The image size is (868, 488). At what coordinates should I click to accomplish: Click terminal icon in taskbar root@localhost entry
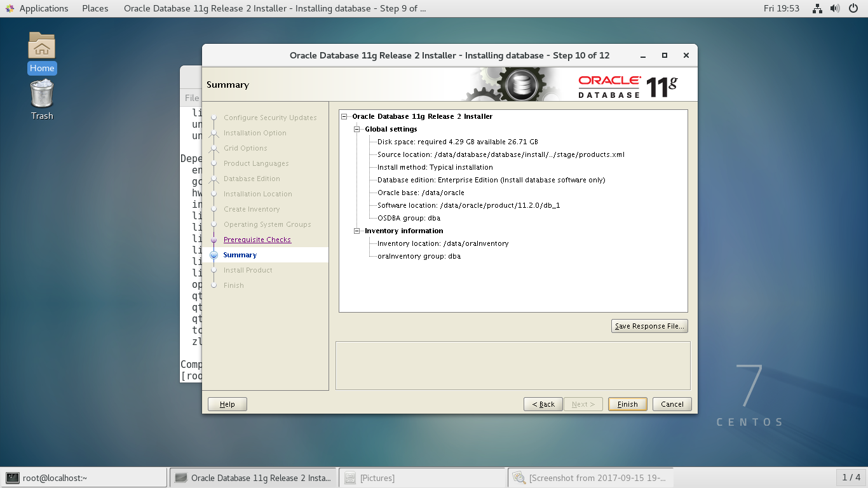point(13,478)
